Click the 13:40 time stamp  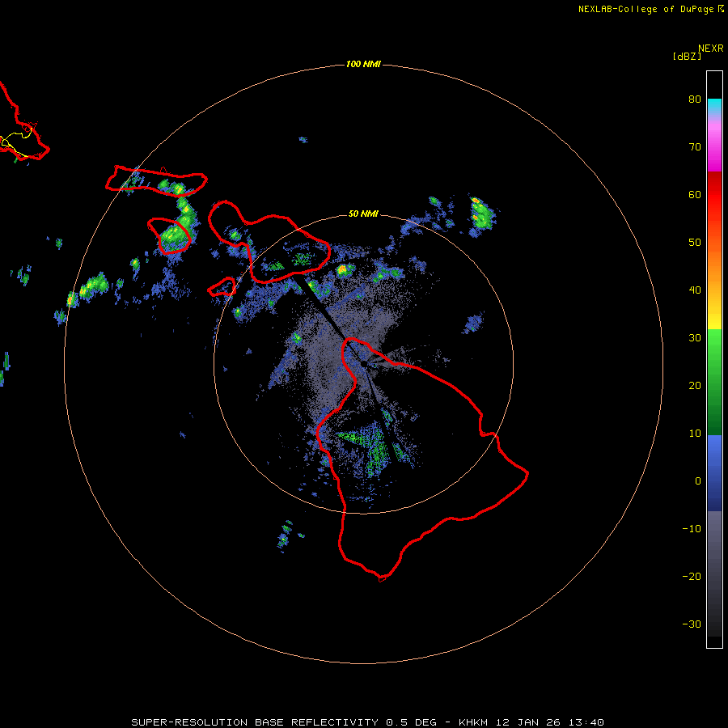click(586, 722)
